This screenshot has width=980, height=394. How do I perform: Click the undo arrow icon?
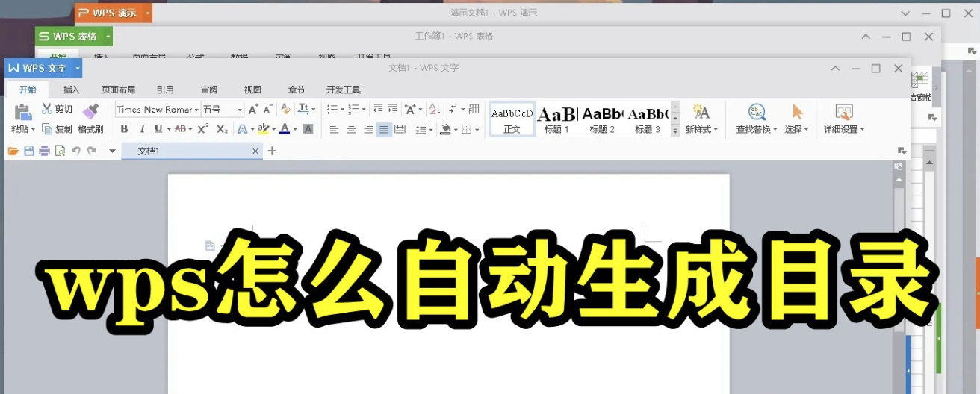click(75, 151)
